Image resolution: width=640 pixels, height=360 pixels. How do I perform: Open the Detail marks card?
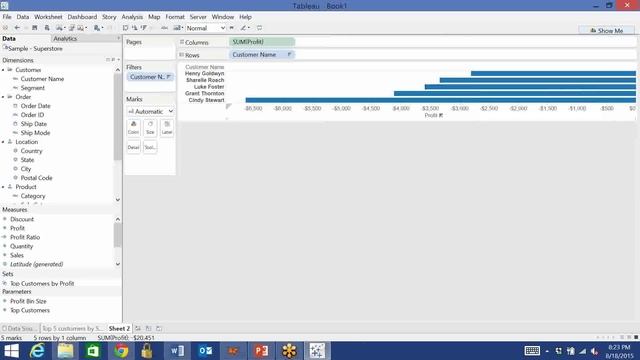133,147
